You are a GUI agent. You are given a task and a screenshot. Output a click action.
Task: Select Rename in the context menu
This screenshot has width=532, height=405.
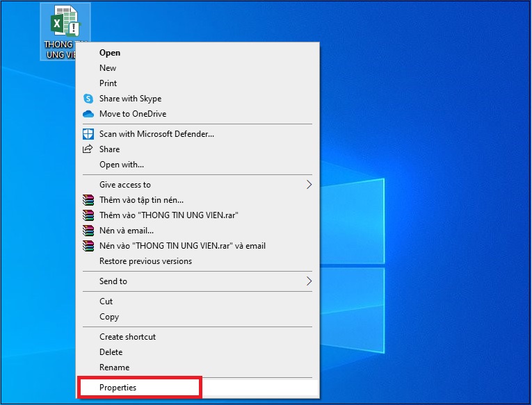[x=114, y=367]
